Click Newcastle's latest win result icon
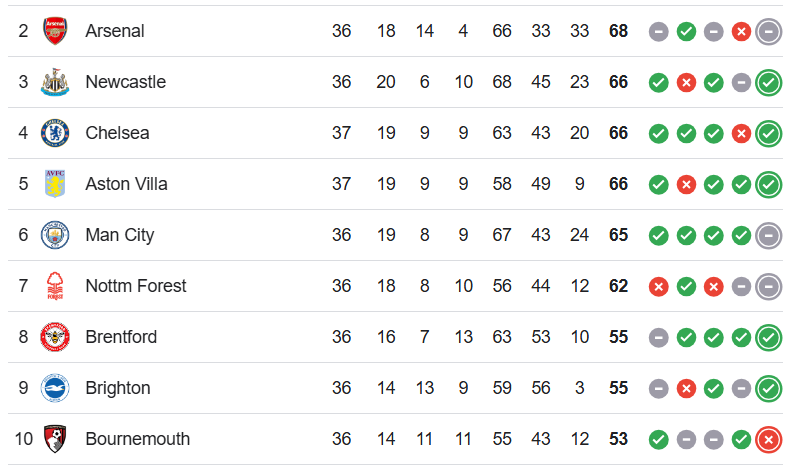The image size is (796, 469). [x=769, y=83]
